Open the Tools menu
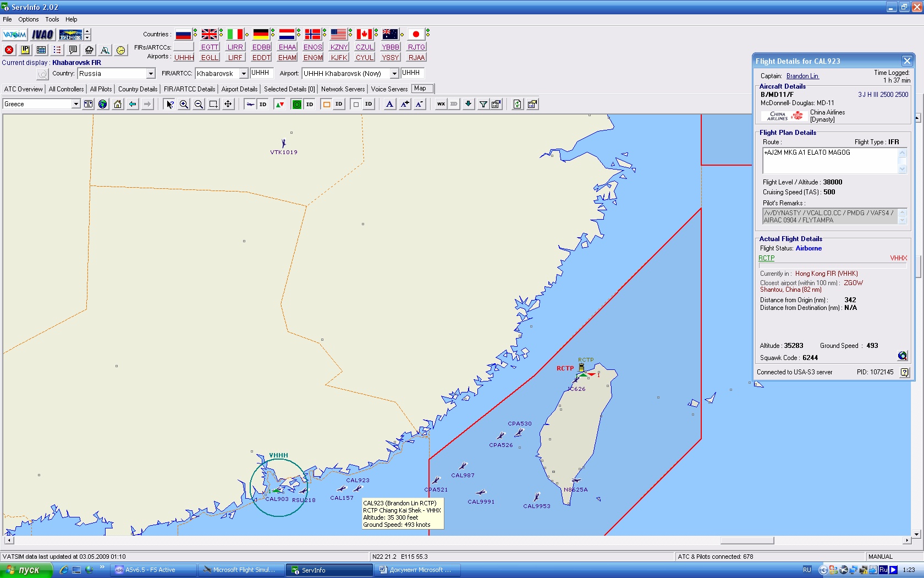Viewport: 924px width, 578px height. click(x=52, y=19)
